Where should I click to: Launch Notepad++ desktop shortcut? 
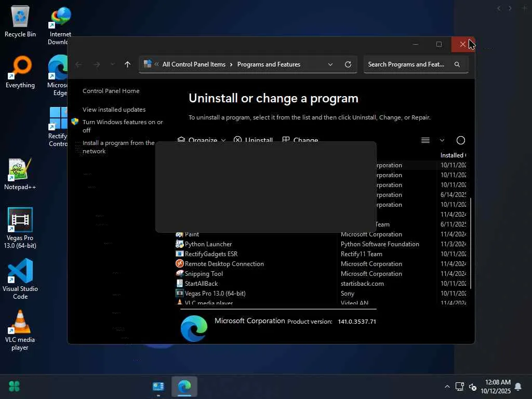(x=20, y=174)
